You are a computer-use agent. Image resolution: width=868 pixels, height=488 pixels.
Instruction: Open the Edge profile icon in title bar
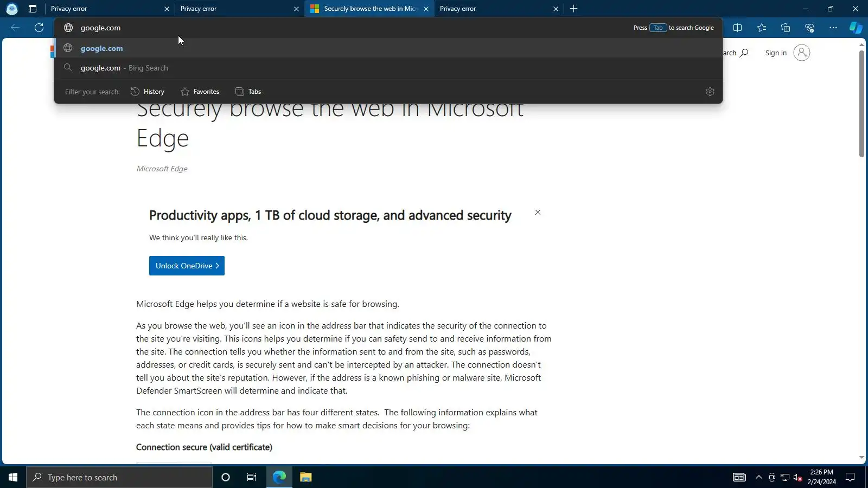(x=12, y=9)
